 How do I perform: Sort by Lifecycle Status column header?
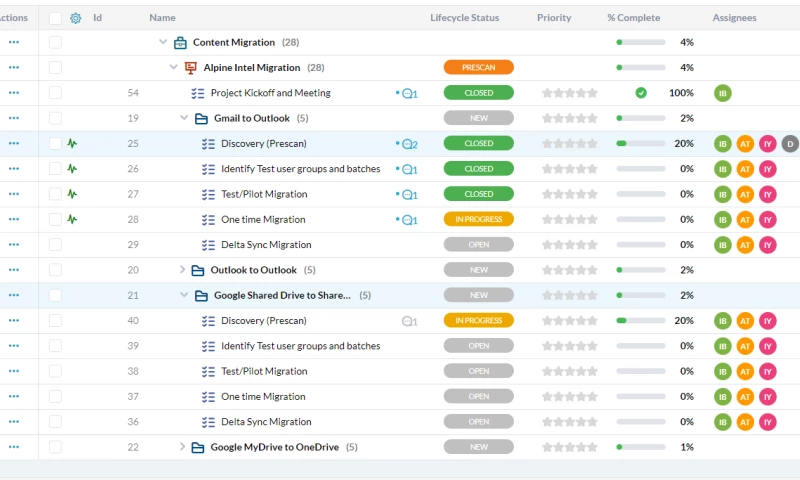[464, 18]
